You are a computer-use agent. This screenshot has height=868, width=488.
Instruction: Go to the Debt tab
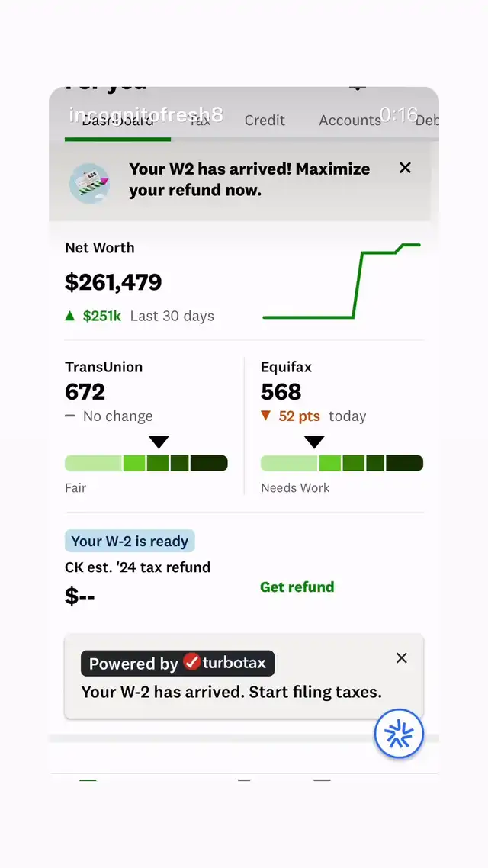[427, 121]
